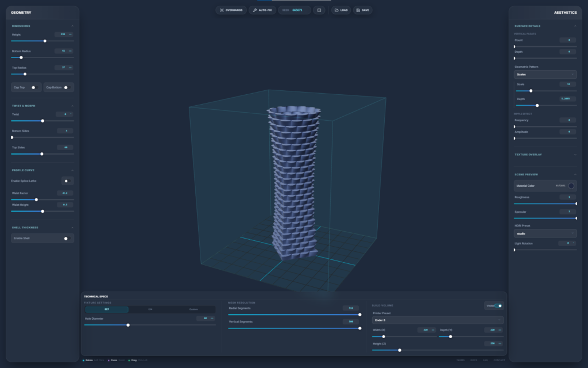Toggle the Cap Bottom switch
588x368 pixels.
66,87
